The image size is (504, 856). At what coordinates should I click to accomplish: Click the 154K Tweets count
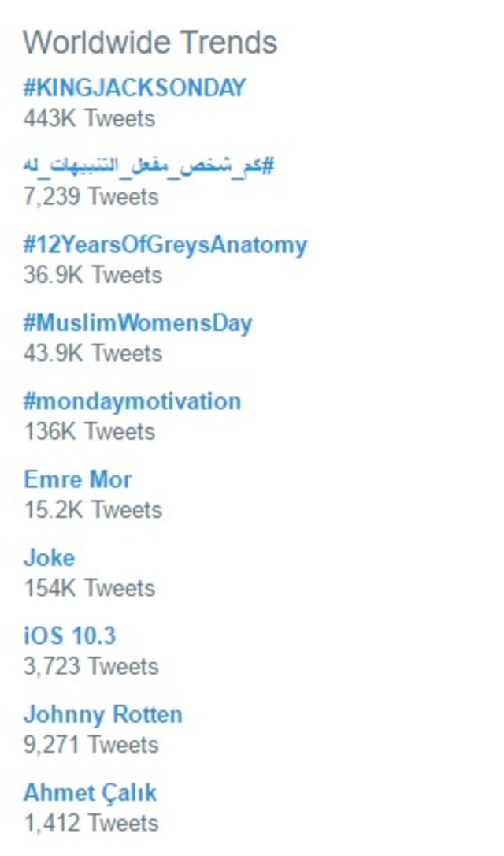[x=90, y=588]
